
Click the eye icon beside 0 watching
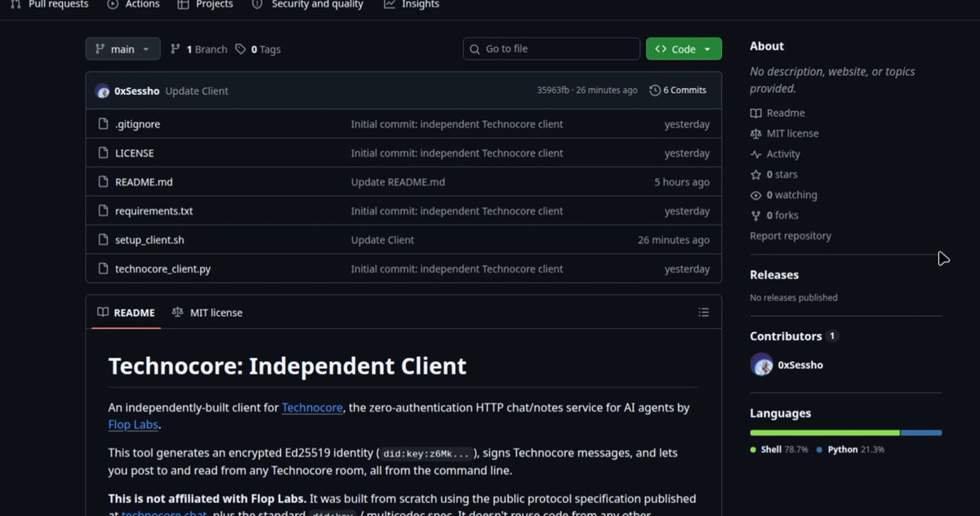pos(755,194)
